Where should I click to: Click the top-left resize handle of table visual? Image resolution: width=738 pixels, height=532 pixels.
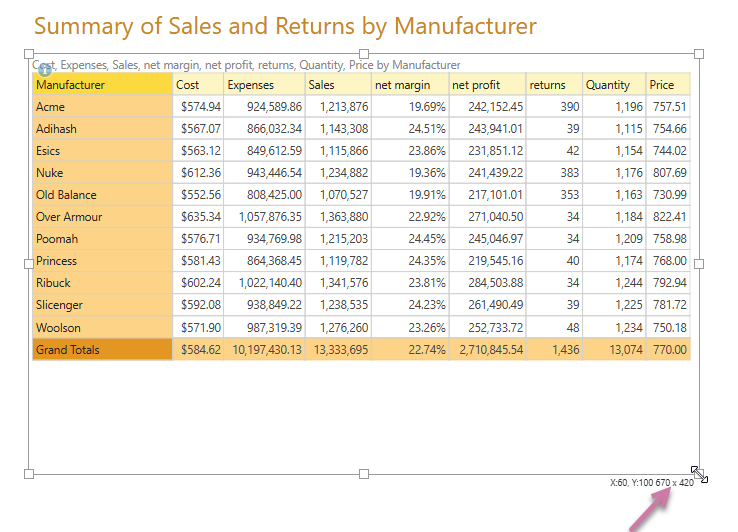(29, 54)
